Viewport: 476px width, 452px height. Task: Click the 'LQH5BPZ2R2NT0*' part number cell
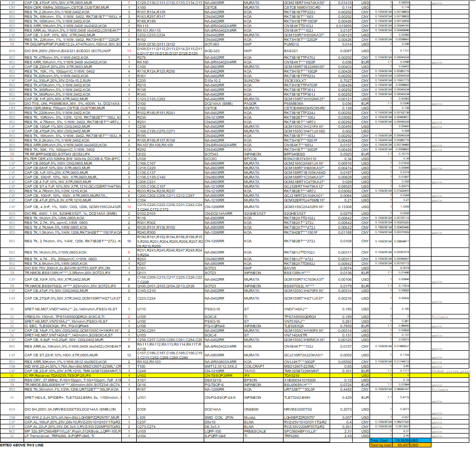[x=306, y=418]
